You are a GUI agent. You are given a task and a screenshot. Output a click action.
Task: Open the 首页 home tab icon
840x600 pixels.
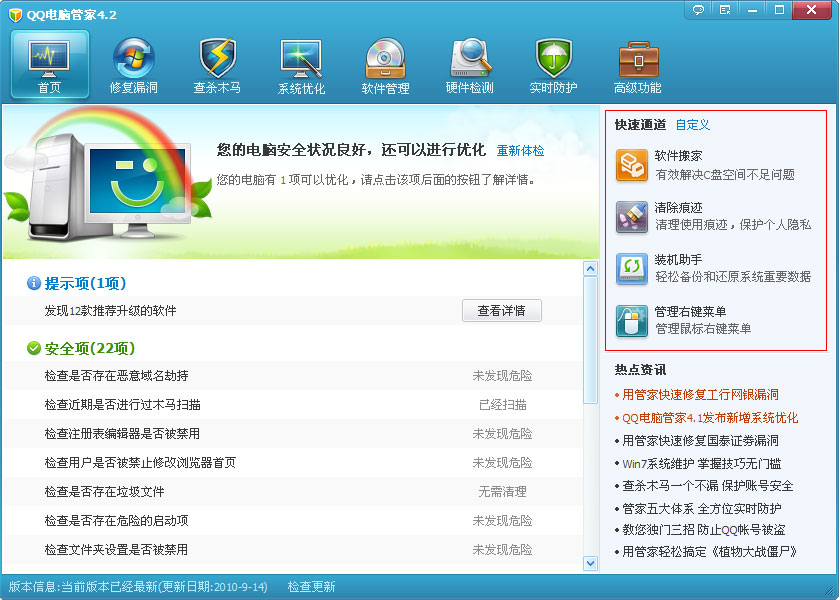tap(49, 64)
